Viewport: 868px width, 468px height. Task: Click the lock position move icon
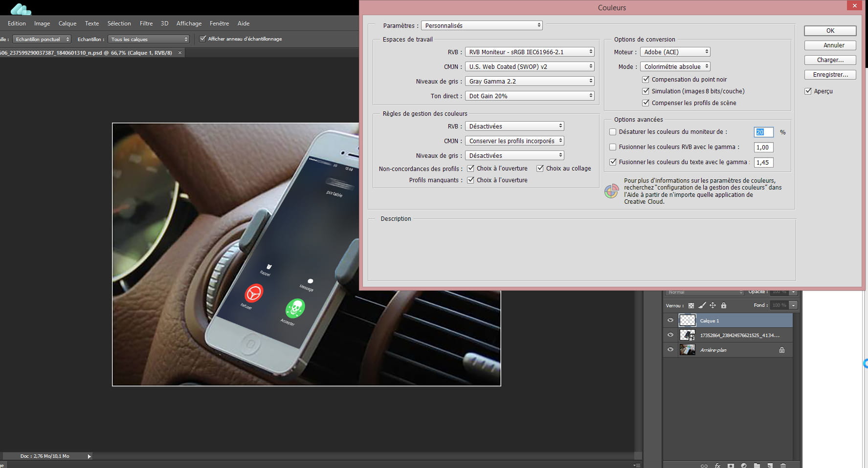click(x=712, y=305)
